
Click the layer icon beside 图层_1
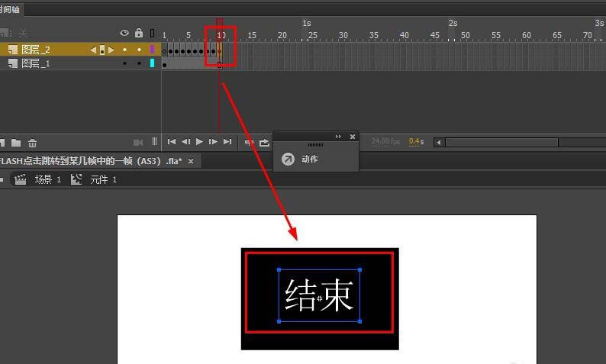pos(13,63)
